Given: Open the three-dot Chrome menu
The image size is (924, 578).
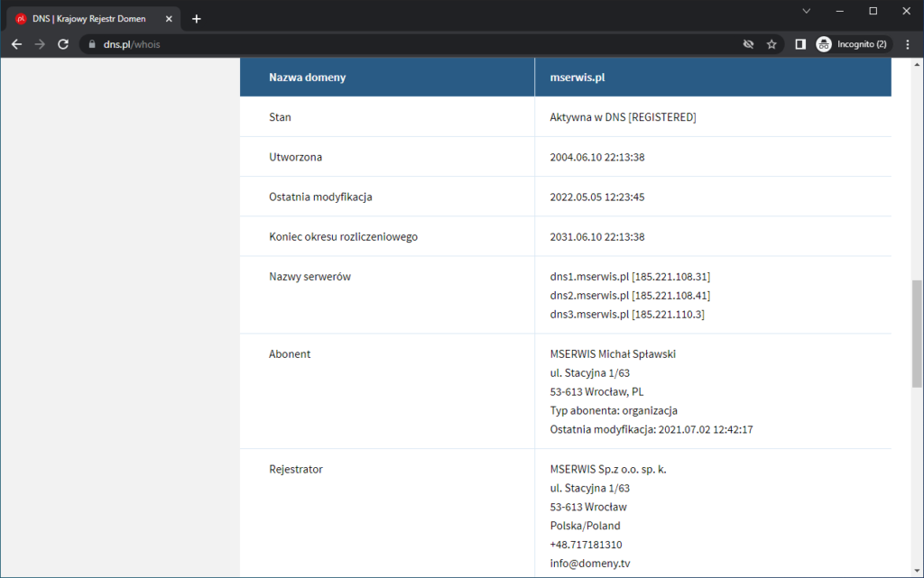Looking at the screenshot, I should (x=907, y=43).
